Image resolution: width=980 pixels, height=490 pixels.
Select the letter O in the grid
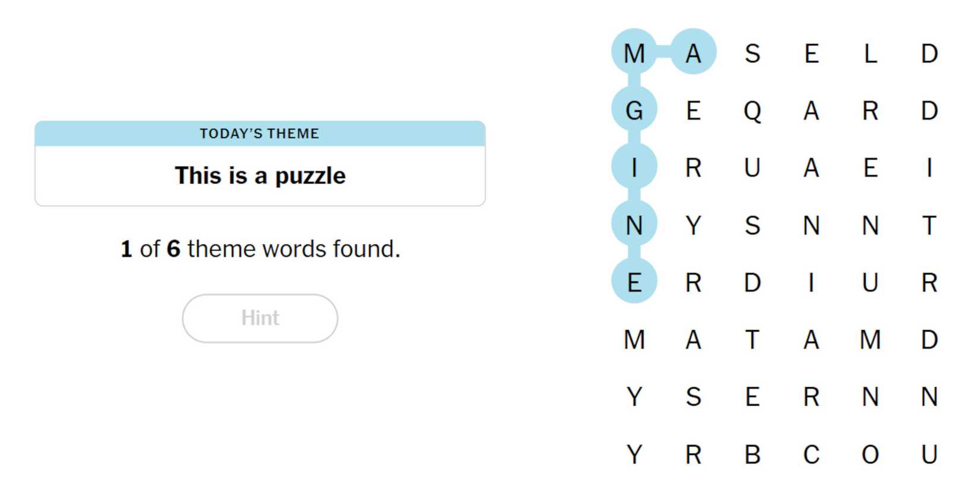870,454
